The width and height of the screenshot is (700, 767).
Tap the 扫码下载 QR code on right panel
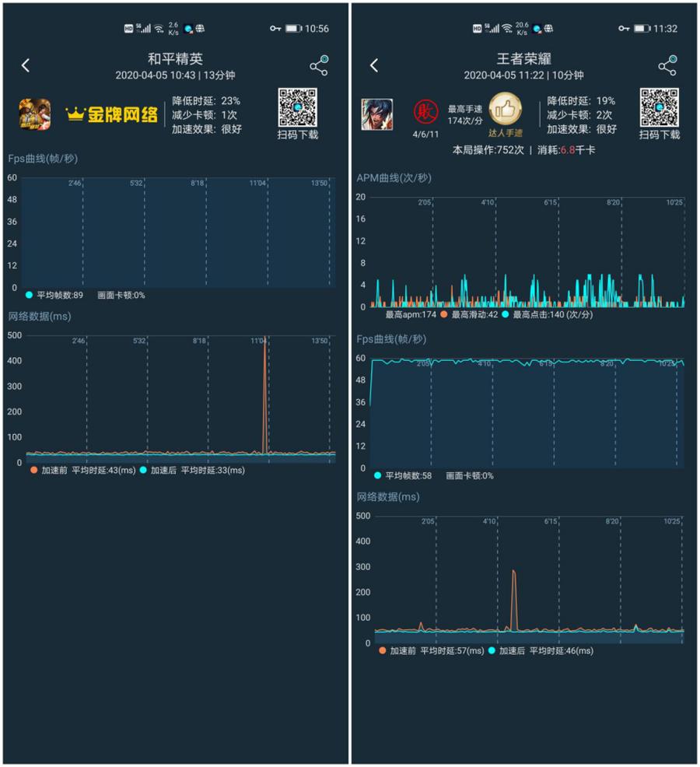660,109
